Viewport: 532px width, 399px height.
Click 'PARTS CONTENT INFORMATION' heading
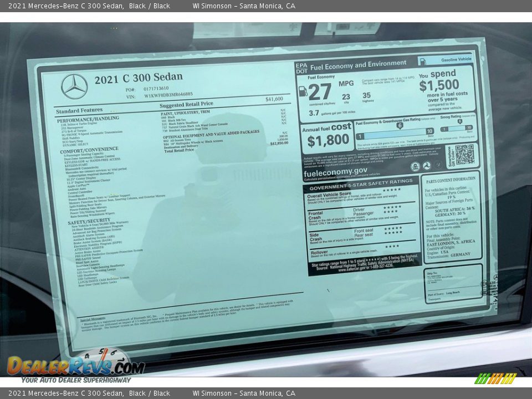[x=451, y=180]
